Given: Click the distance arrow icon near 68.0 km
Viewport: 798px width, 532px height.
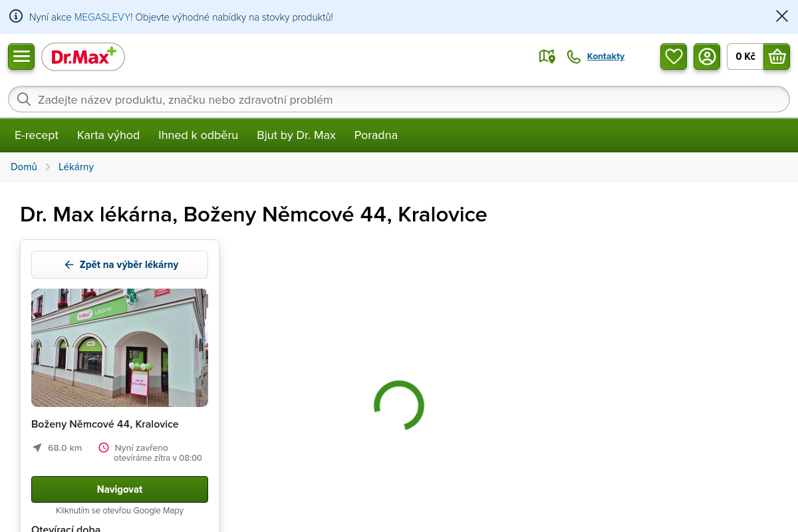Looking at the screenshot, I should tap(37, 448).
